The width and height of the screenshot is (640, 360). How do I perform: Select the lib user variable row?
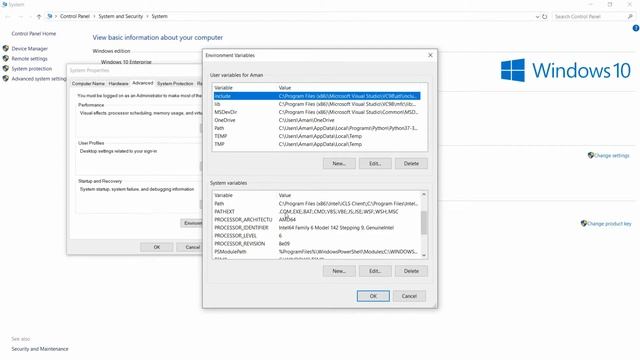point(317,104)
